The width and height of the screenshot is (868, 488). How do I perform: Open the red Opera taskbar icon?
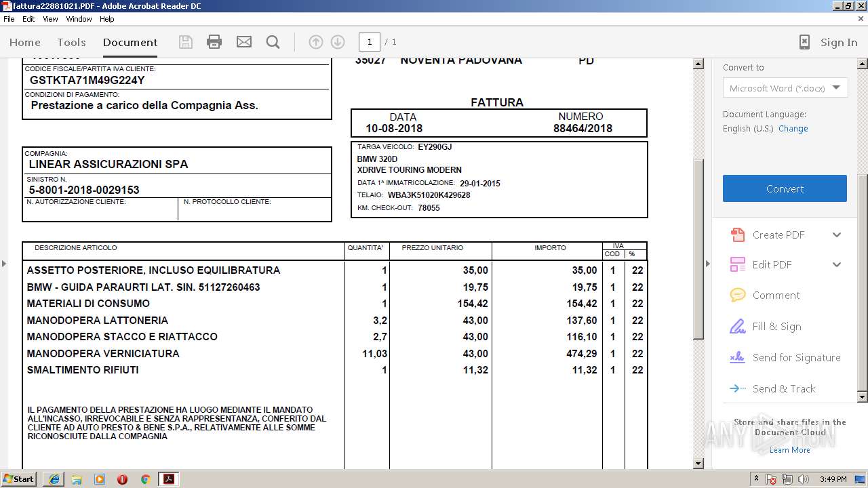pyautogui.click(x=122, y=479)
